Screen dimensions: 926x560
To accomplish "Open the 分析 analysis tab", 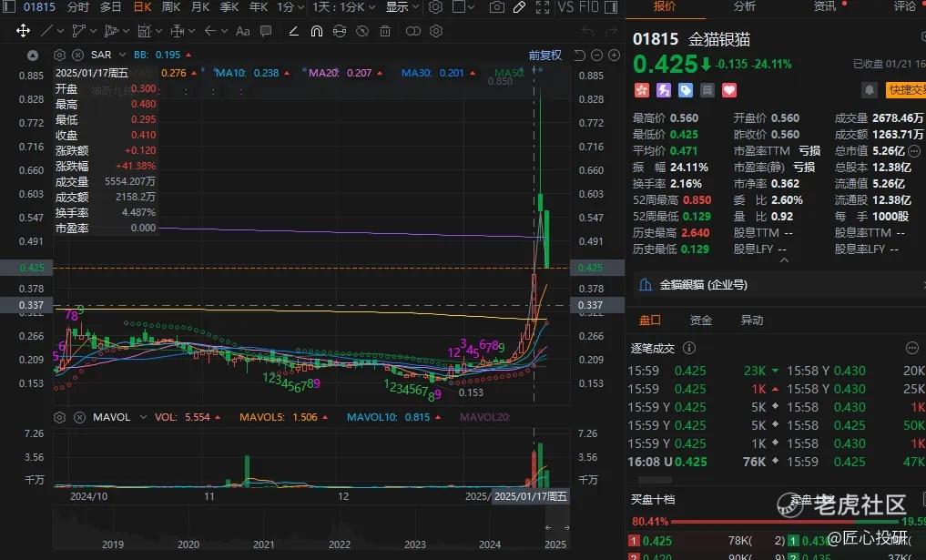I will 744,6.
